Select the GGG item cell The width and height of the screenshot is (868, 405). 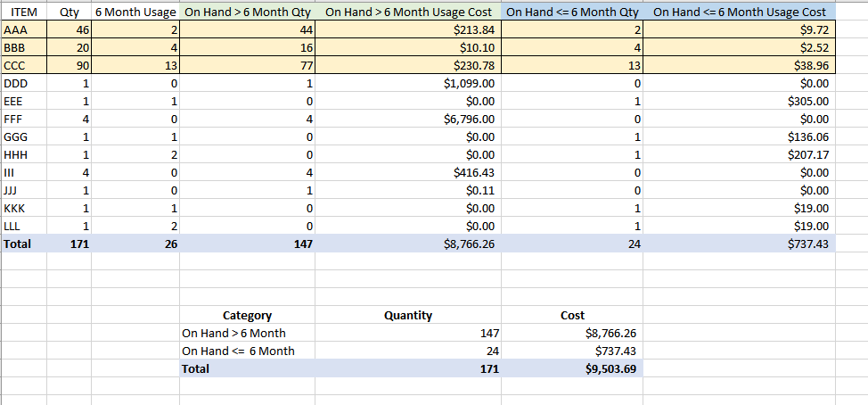(x=24, y=136)
